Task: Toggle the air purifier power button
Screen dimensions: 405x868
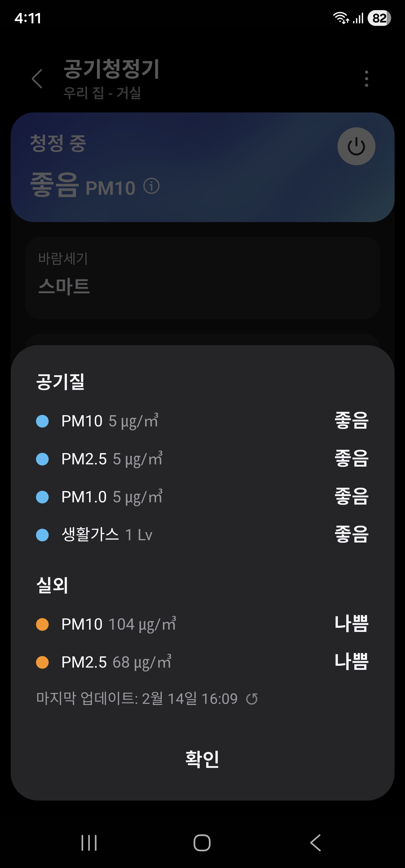Action: [356, 146]
